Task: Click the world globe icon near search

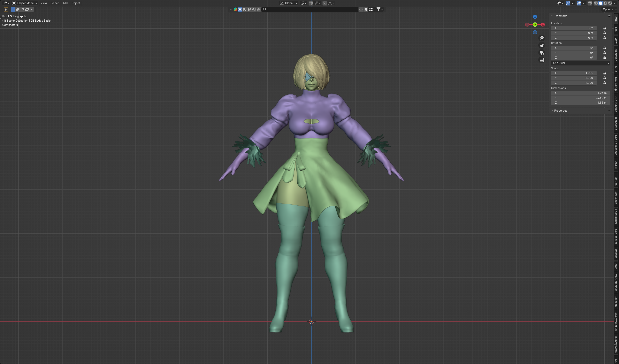Action: pyautogui.click(x=254, y=10)
